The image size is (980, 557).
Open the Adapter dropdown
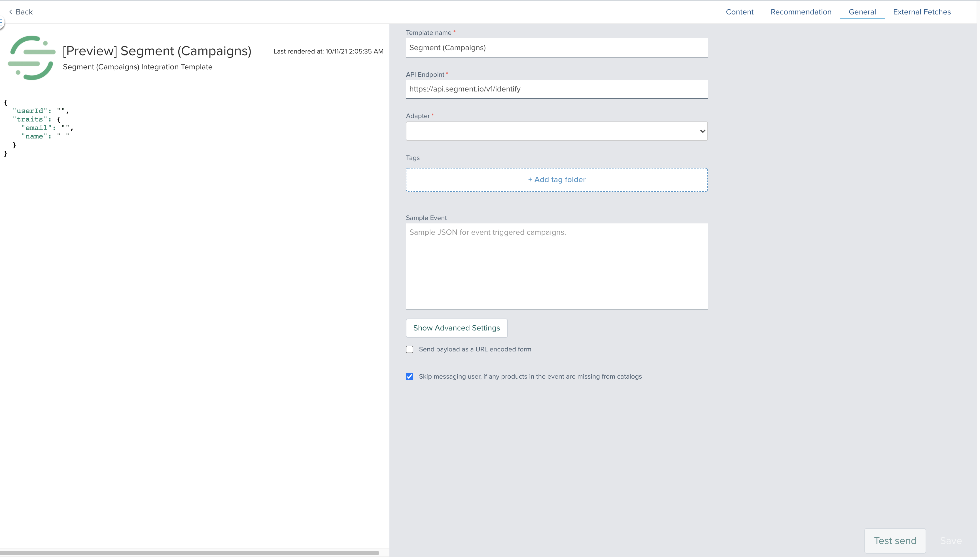pyautogui.click(x=556, y=131)
